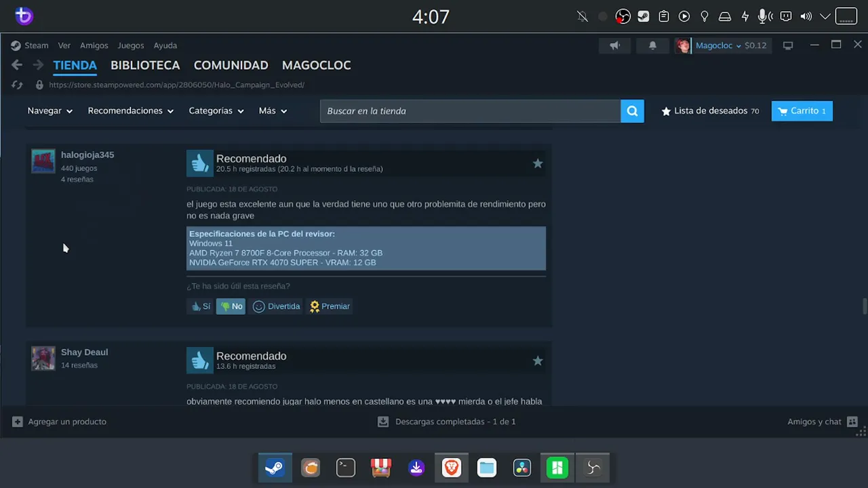Open OBS Studio from the dock
Viewport: 868px width, 488px height.
click(x=593, y=468)
